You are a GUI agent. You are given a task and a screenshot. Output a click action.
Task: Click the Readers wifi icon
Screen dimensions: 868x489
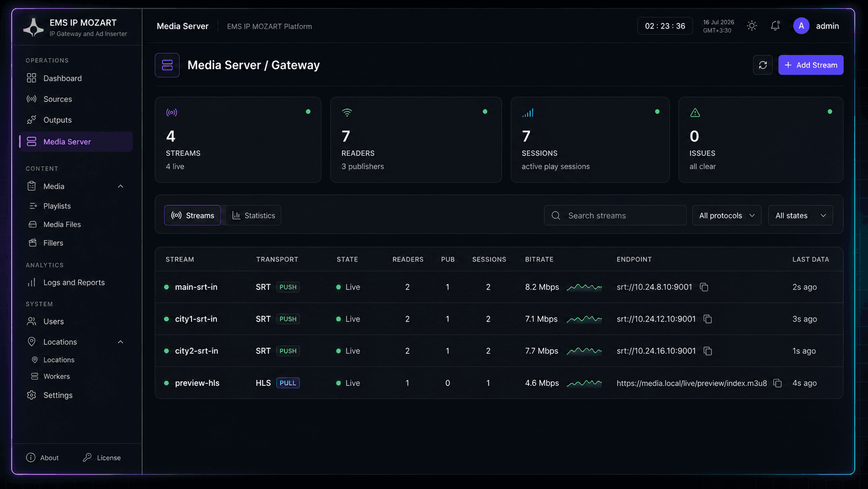tap(347, 112)
